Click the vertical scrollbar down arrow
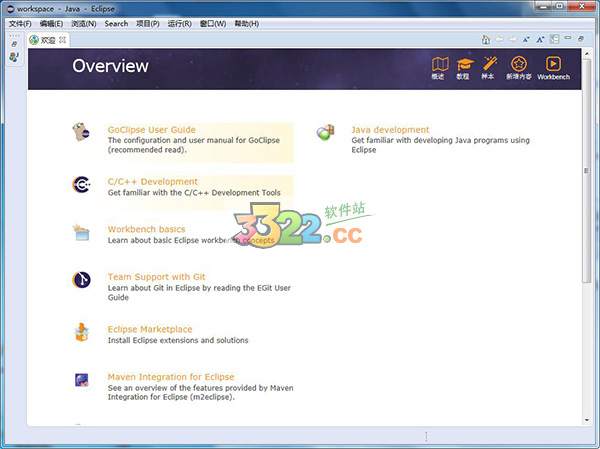This screenshot has width=600, height=449. click(x=585, y=418)
